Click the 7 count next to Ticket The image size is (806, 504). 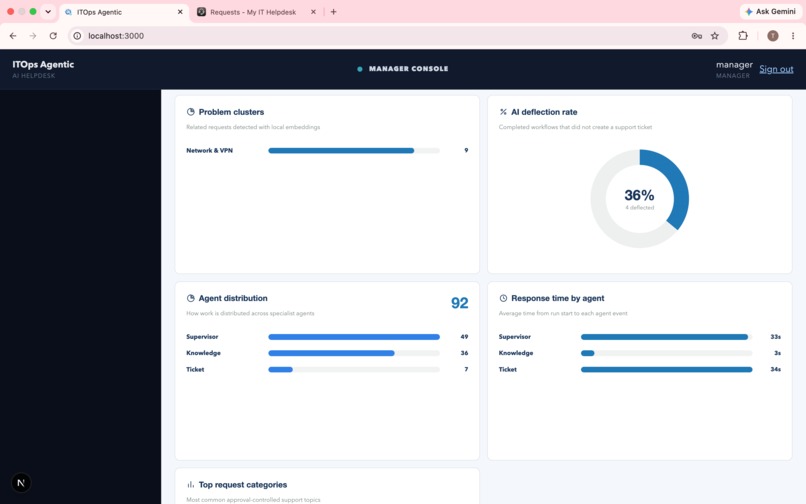[x=466, y=370]
